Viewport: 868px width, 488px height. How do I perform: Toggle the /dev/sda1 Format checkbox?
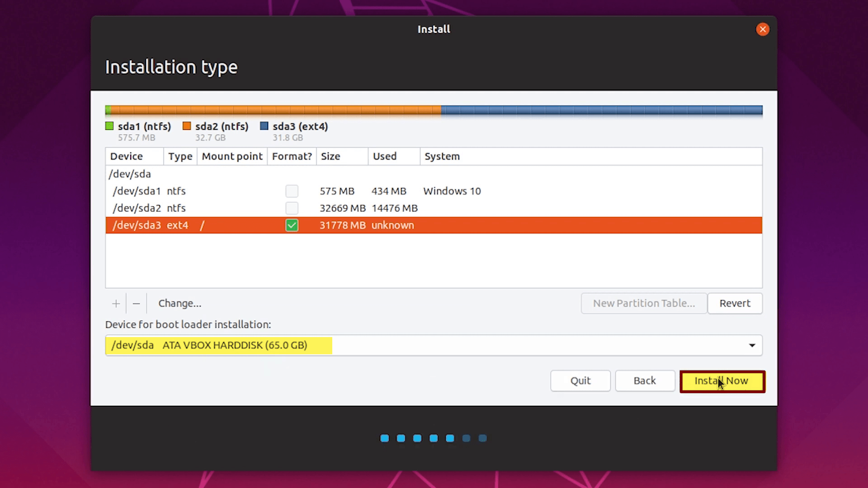pyautogui.click(x=292, y=191)
